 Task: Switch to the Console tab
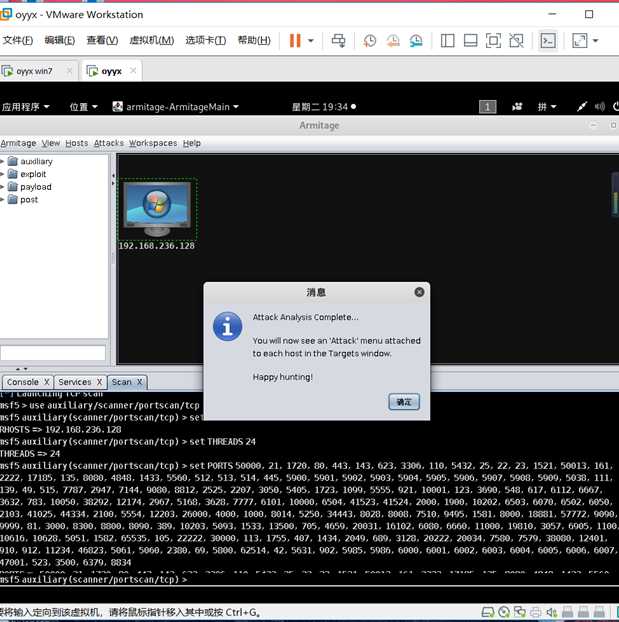click(23, 382)
